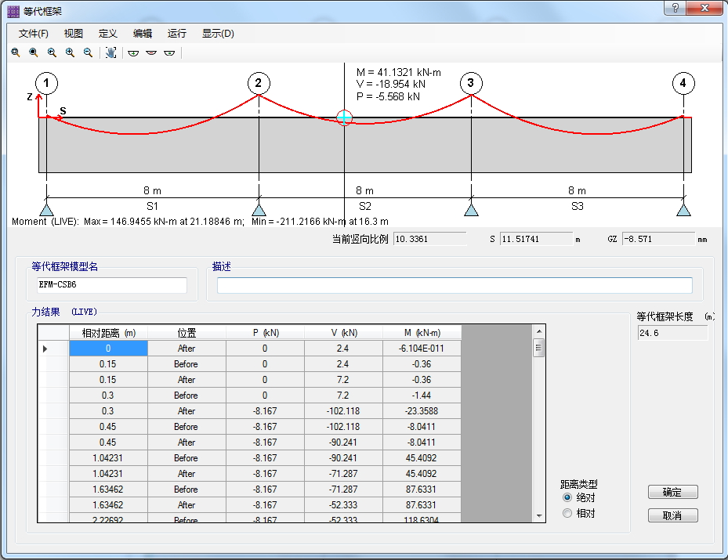Image resolution: width=728 pixels, height=560 pixels.
Task: Click the 当前竖向比例 value field
Action: pos(430,239)
